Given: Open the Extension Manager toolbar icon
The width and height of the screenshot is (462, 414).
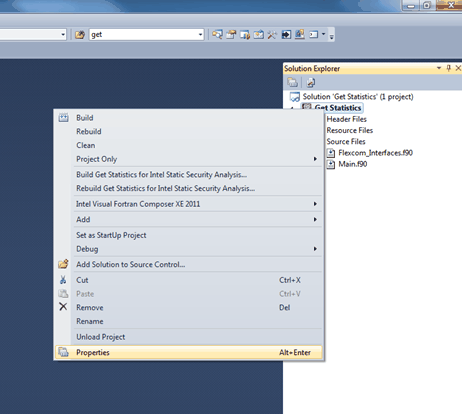Looking at the screenshot, I should click(x=300, y=34).
